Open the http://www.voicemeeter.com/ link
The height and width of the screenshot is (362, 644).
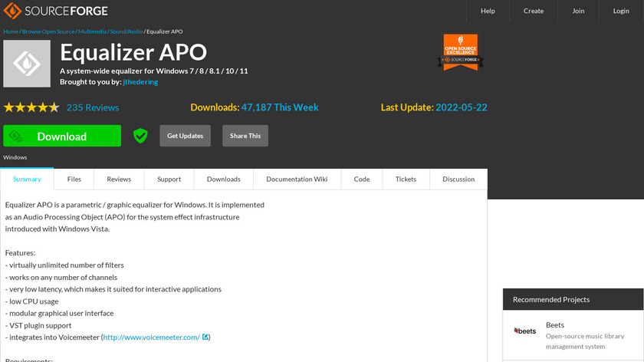pos(151,337)
